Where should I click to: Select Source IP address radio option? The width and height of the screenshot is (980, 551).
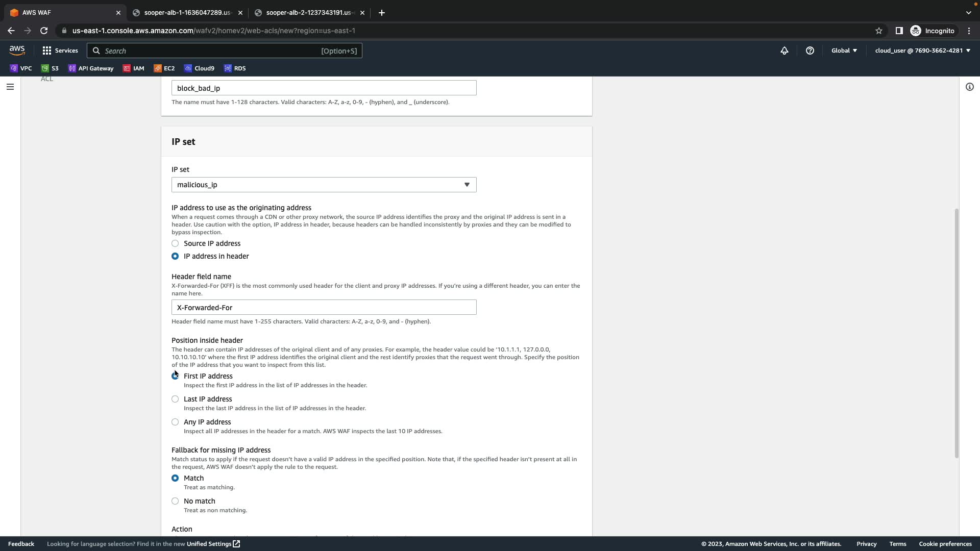tap(175, 243)
